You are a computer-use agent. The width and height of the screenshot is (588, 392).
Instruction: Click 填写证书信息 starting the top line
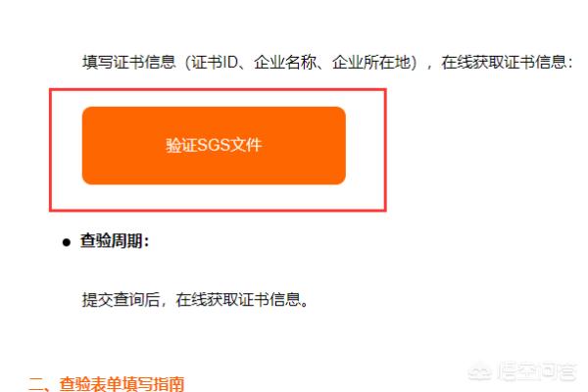coord(129,62)
